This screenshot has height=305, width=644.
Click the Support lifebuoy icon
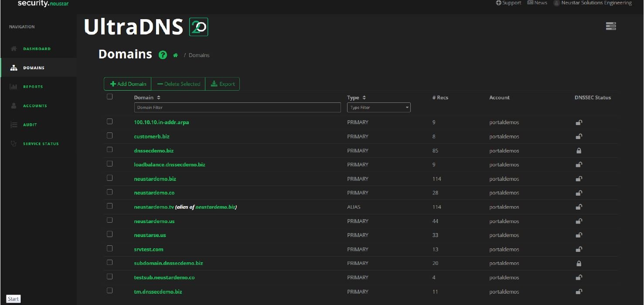[x=498, y=3]
